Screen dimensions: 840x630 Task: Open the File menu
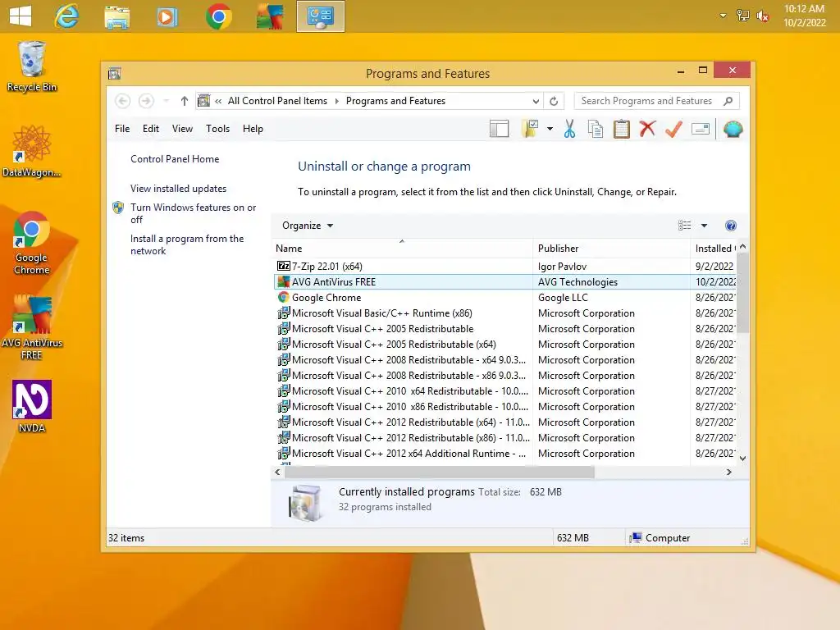point(122,129)
